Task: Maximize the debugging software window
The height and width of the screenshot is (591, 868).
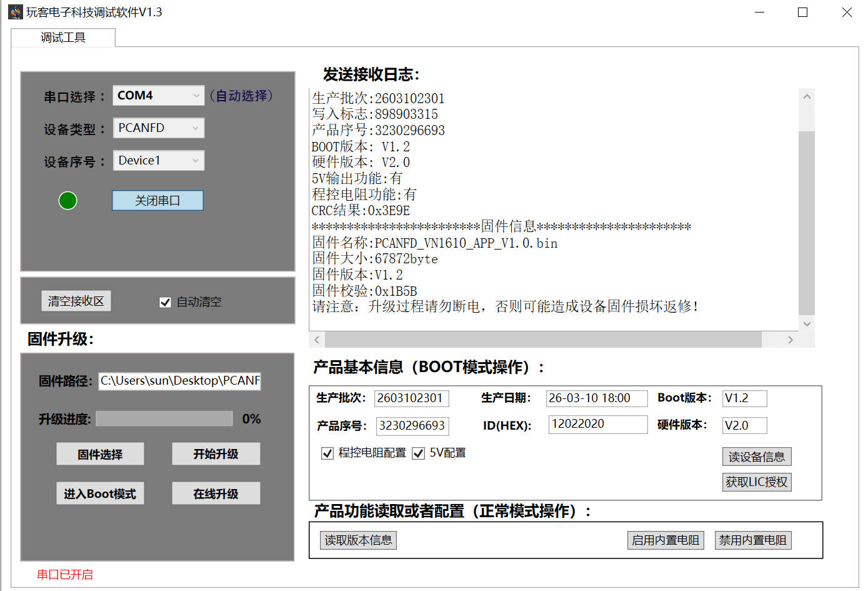Action: click(x=802, y=13)
